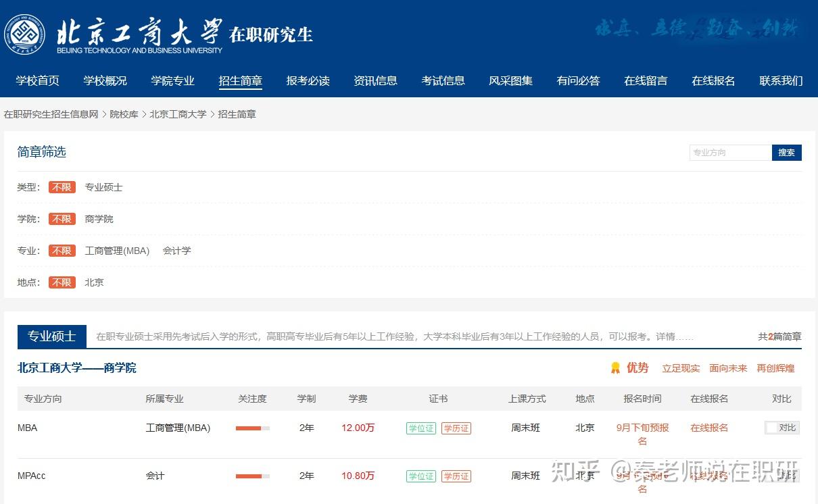Viewport: 818px width, 504px height.
Task: Filter by 北京 location
Action: tap(95, 282)
